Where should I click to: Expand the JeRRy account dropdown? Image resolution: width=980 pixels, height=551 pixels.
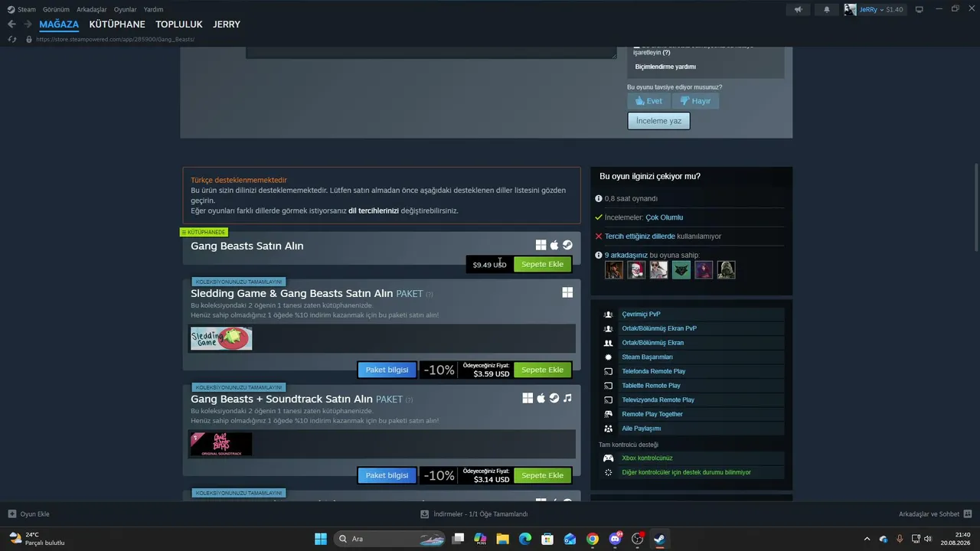pyautogui.click(x=883, y=9)
